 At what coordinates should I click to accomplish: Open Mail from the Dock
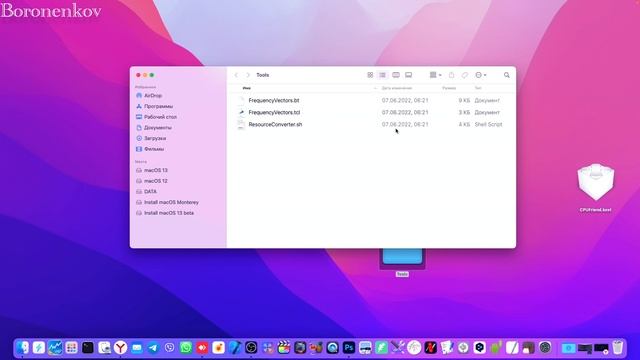[x=137, y=348]
